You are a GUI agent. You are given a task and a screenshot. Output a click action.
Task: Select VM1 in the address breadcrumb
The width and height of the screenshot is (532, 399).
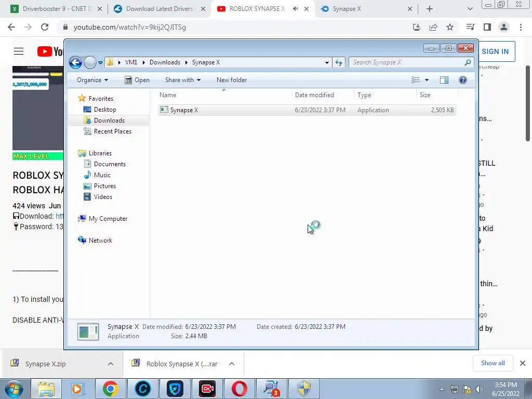coord(131,62)
